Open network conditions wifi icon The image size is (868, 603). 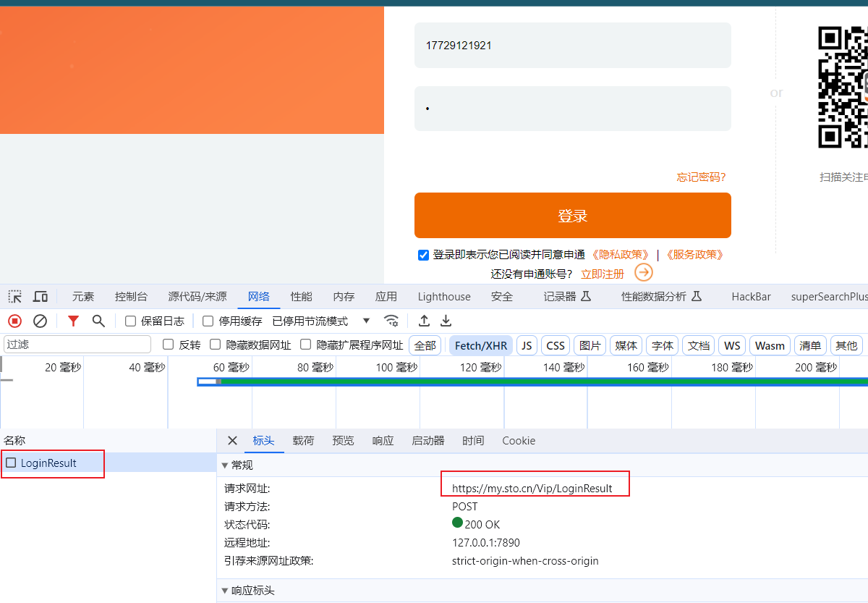click(x=391, y=321)
